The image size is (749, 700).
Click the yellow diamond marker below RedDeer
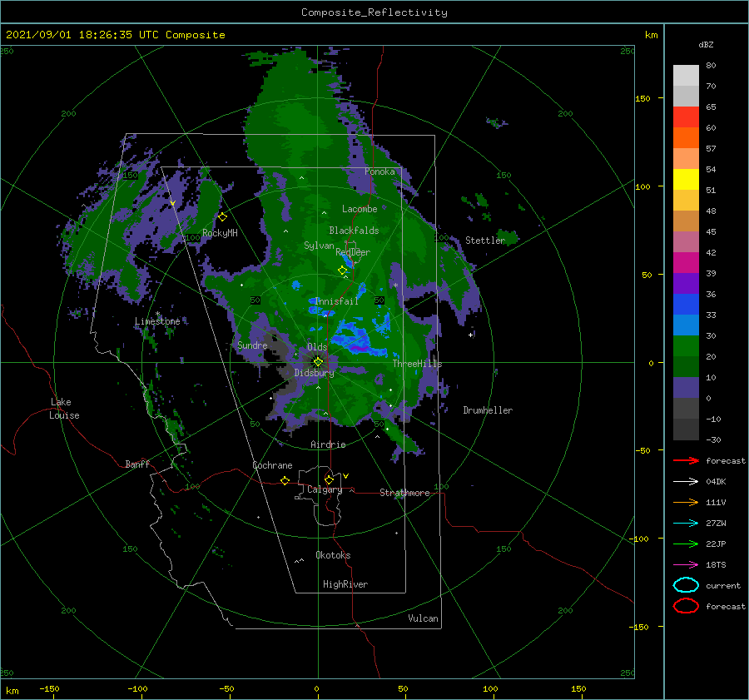pyautogui.click(x=343, y=271)
